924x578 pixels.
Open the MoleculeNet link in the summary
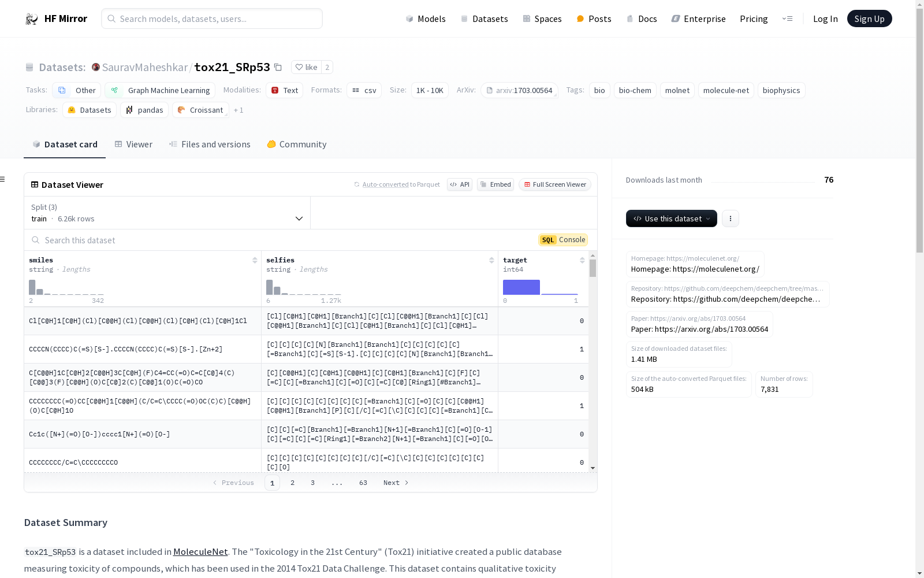(x=200, y=552)
